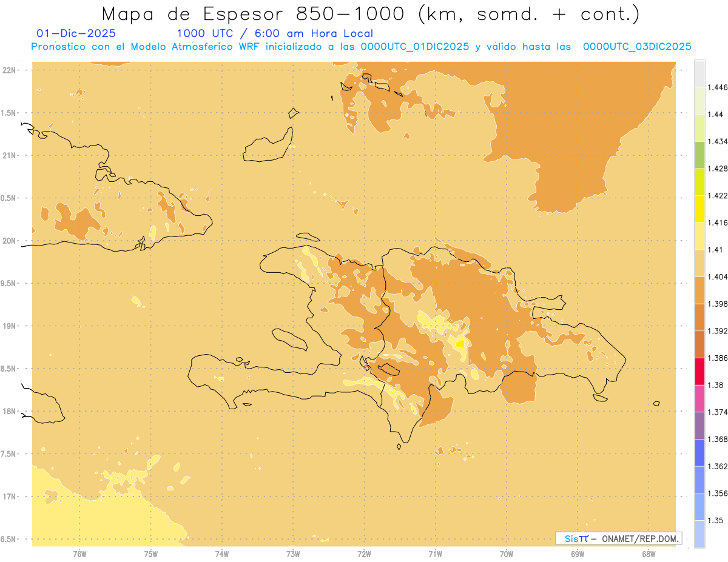Click the 17N latitude axis label
This screenshot has height=562, width=728.
pos(10,497)
